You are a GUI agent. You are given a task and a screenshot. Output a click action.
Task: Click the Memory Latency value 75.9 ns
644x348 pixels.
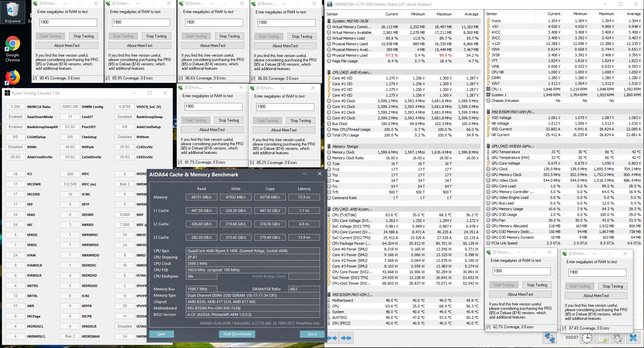click(304, 197)
